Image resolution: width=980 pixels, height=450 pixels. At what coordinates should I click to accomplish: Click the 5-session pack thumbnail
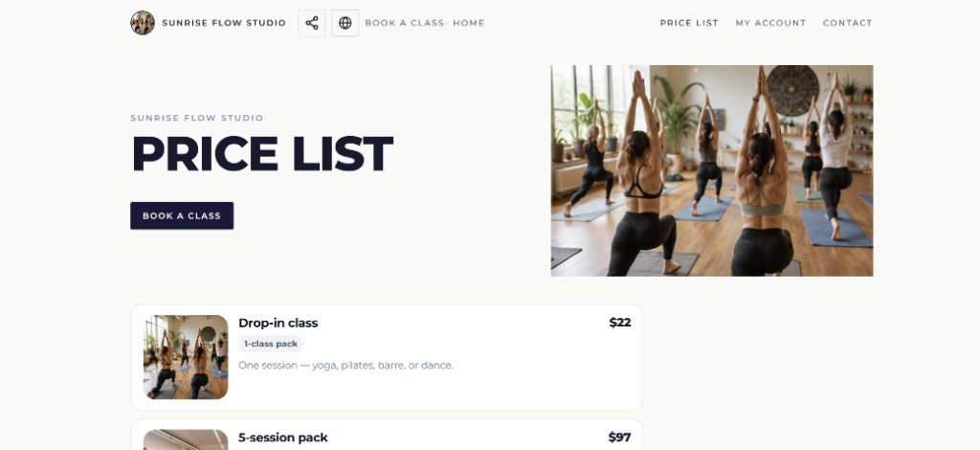point(186,440)
